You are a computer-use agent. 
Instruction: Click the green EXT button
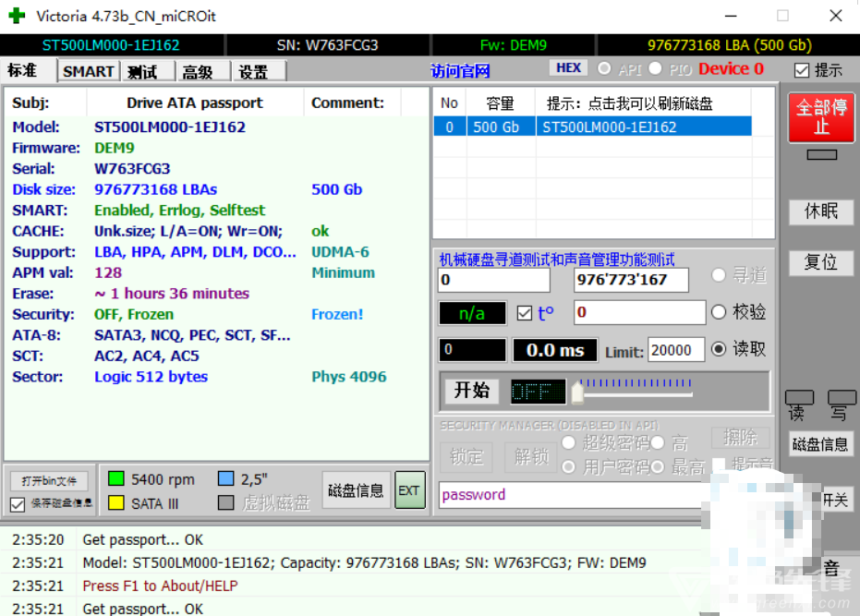(x=410, y=489)
